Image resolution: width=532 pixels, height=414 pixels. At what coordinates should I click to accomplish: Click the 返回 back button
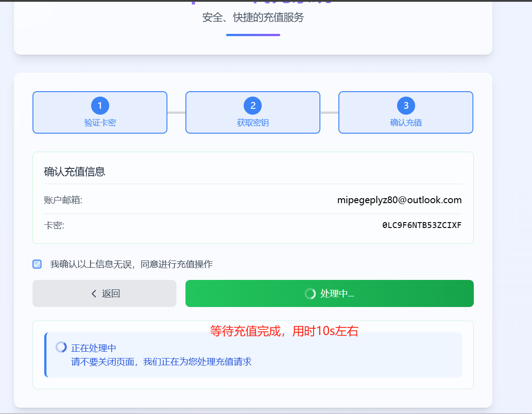coord(105,293)
